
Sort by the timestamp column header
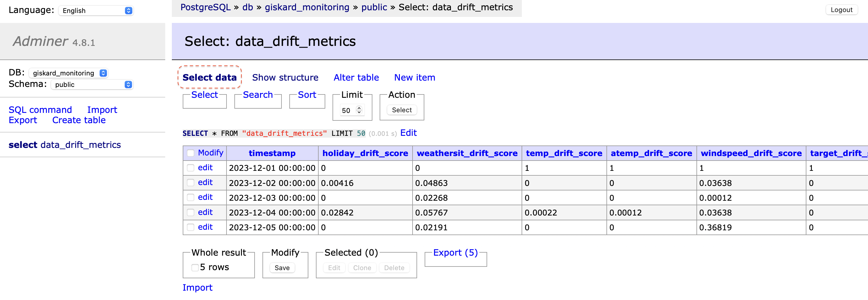coord(272,153)
